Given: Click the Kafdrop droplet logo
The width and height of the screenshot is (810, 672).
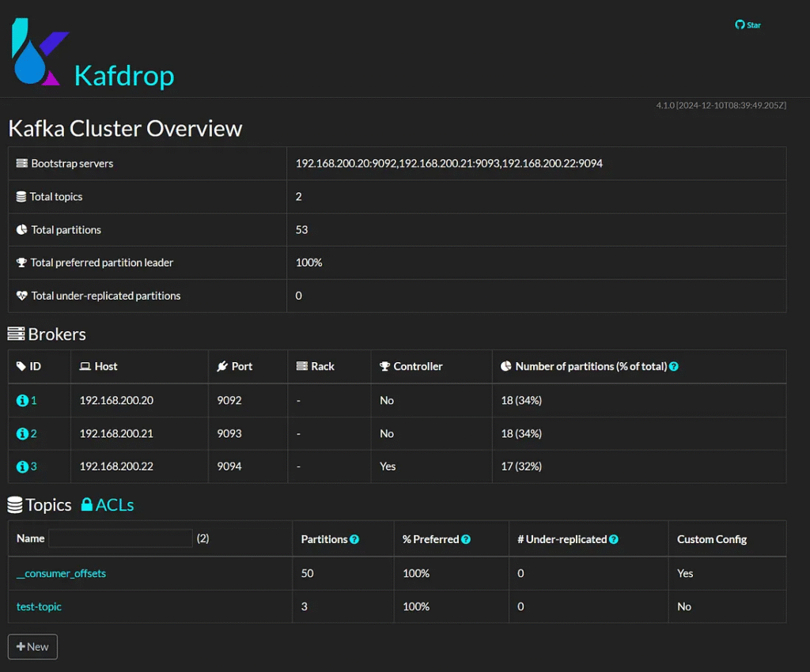Looking at the screenshot, I should point(40,51).
